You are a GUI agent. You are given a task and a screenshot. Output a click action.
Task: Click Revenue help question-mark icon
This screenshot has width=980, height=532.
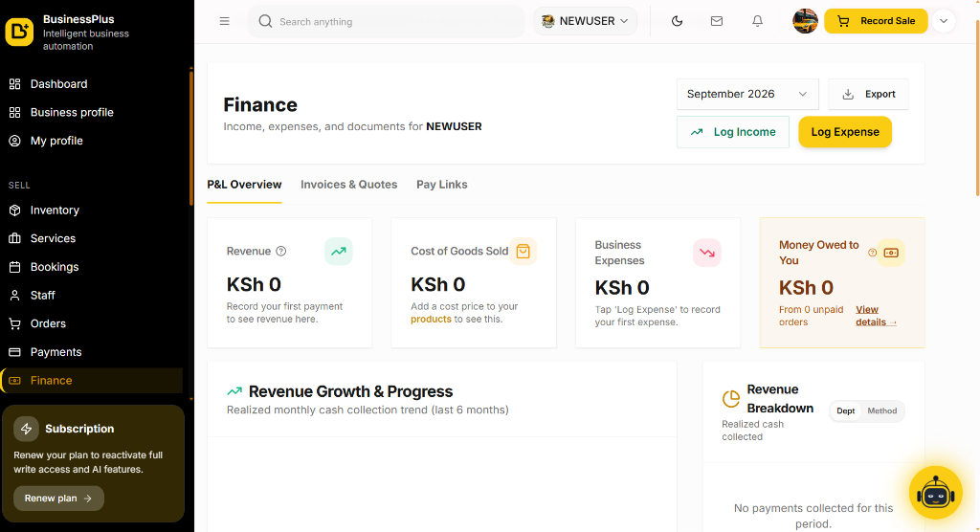point(281,251)
